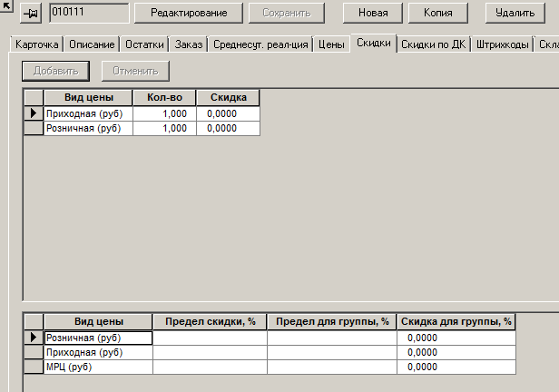This screenshot has width=559, height=392.
Task: Click Вид цены header in lower table
Action: [98, 322]
